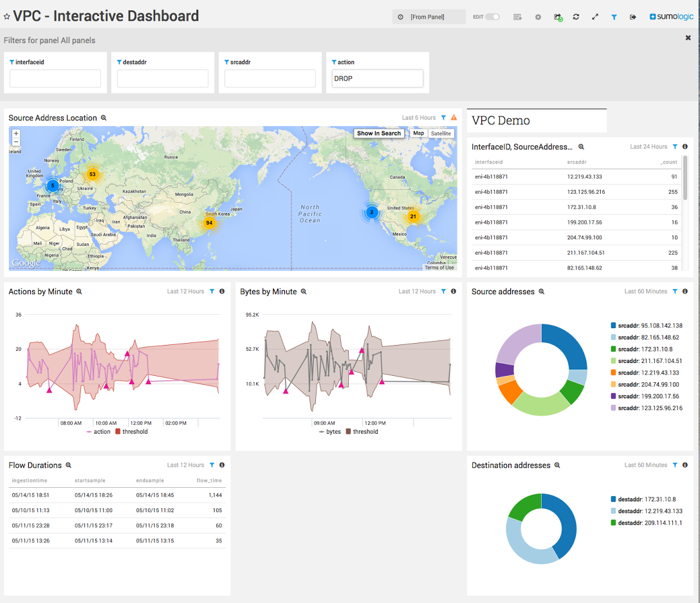This screenshot has width=700, height=603.
Task: Click the share dashboard icon with green check
Action: (x=558, y=17)
